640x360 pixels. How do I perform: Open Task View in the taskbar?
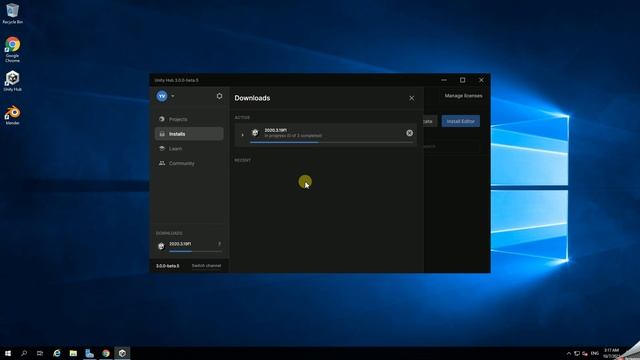[40, 353]
